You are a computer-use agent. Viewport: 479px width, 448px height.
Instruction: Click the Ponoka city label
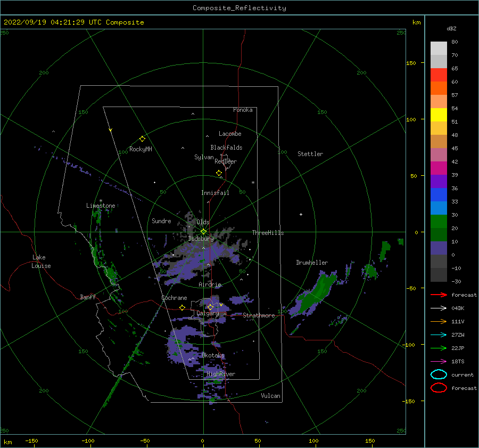click(x=243, y=110)
